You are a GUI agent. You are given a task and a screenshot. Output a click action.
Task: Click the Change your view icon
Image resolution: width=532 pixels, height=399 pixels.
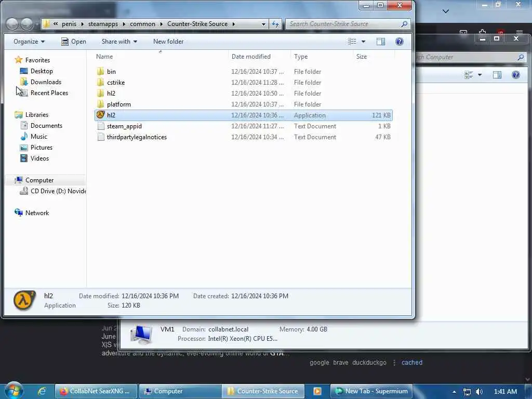pyautogui.click(x=352, y=42)
